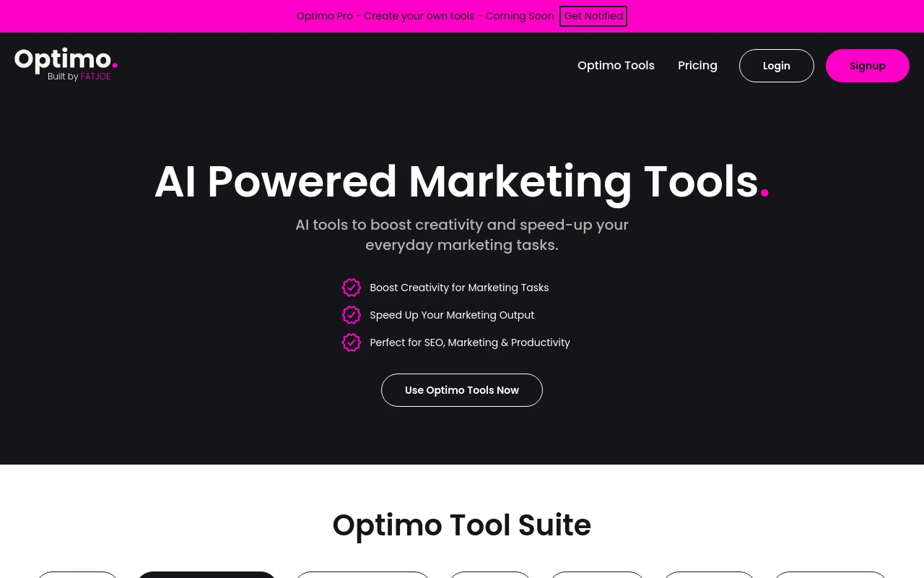Open the FATJOE link

pos(95,77)
